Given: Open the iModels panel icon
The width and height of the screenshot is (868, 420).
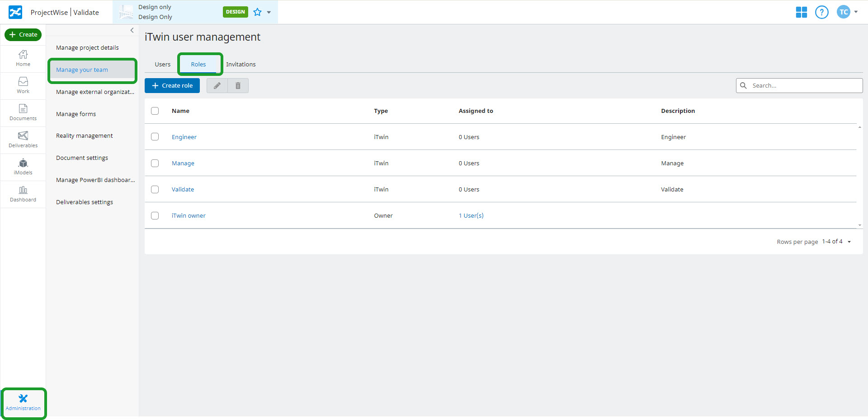Looking at the screenshot, I should [x=23, y=166].
